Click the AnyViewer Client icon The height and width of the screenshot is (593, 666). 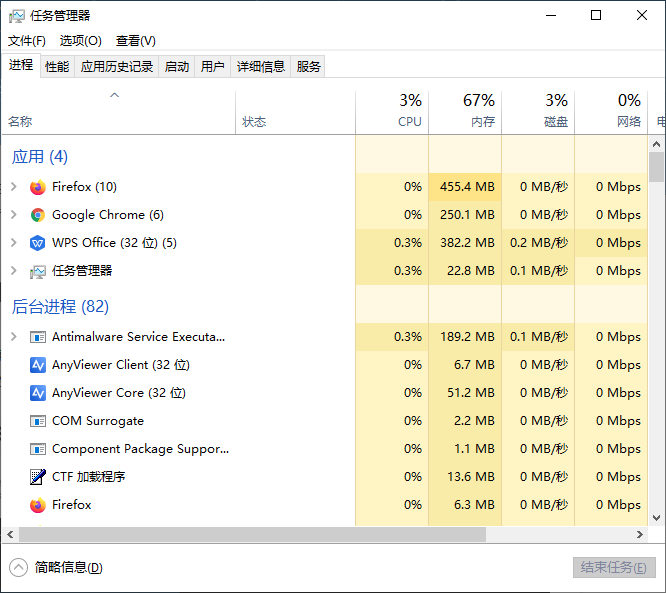[x=38, y=365]
